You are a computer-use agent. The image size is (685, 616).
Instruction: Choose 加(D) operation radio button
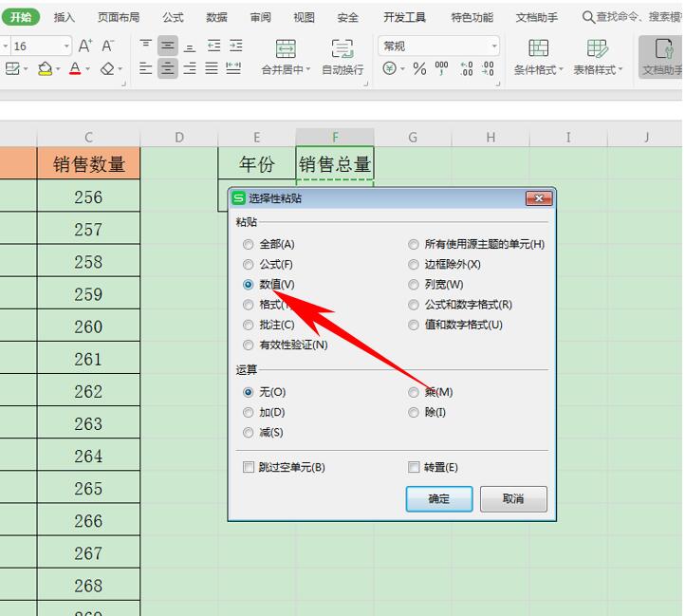coord(249,412)
